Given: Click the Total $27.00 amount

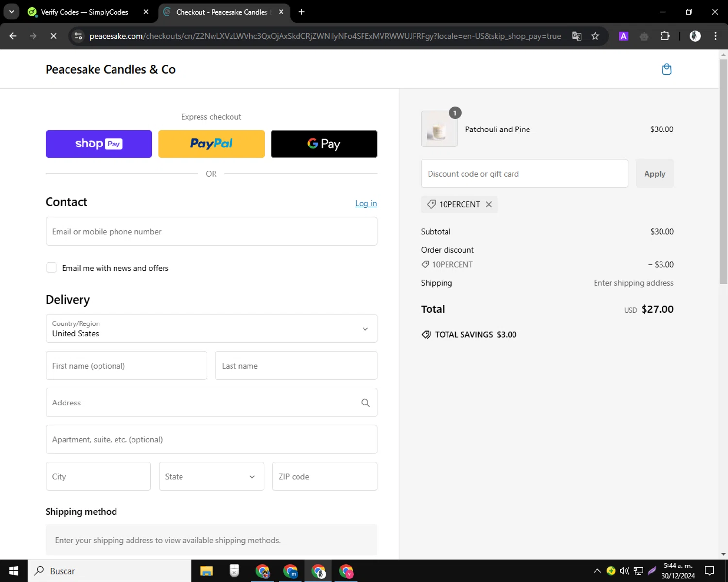Looking at the screenshot, I should point(657,309).
